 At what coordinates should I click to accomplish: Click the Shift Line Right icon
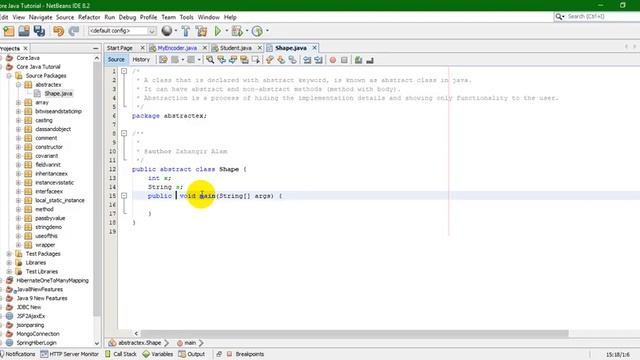(318, 60)
